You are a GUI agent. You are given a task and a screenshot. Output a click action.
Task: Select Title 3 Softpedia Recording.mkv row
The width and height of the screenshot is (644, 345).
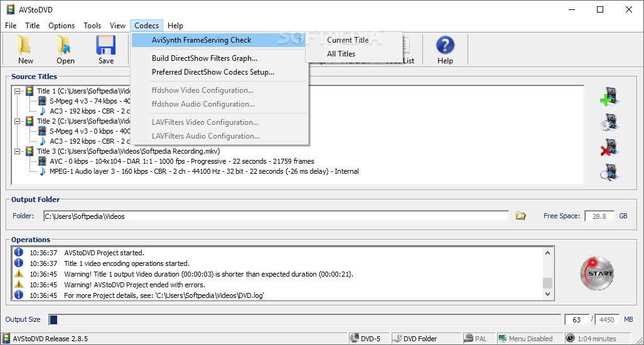pyautogui.click(x=128, y=151)
